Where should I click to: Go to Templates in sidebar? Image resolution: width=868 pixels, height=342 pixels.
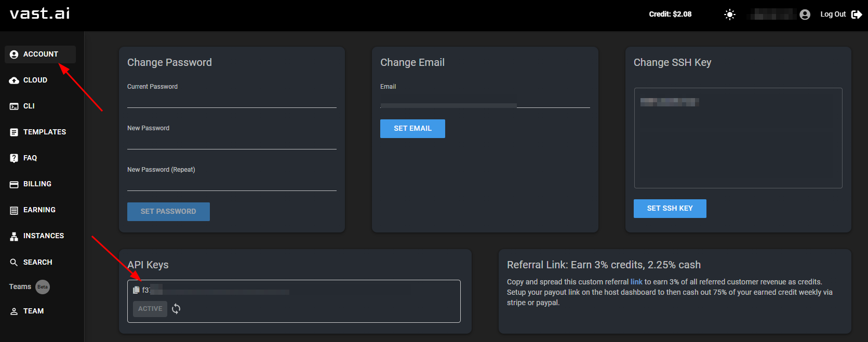44,132
